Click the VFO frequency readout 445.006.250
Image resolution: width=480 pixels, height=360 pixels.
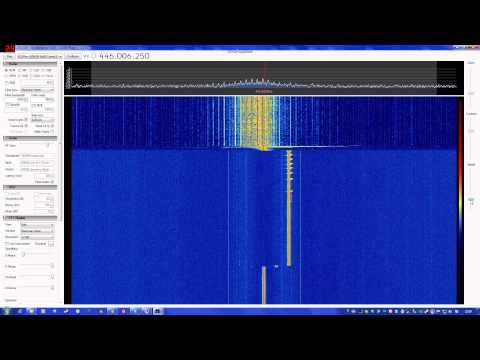click(x=124, y=56)
